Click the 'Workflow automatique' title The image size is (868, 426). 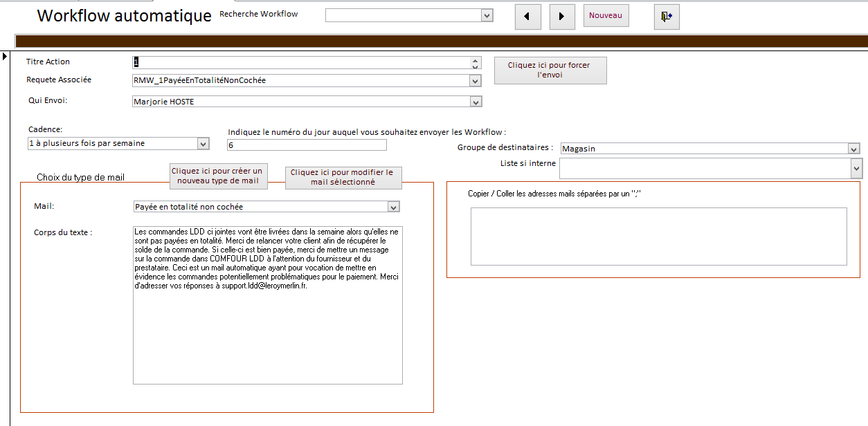point(125,16)
